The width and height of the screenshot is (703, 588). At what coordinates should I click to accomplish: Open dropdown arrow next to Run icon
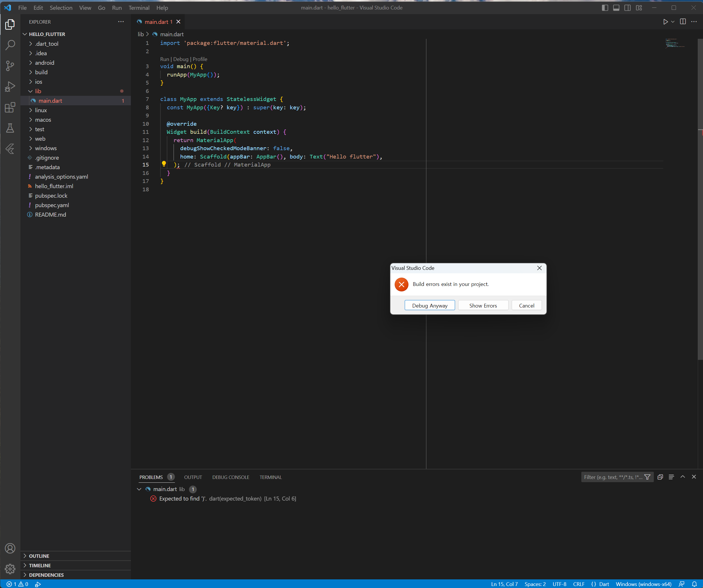coord(673,22)
